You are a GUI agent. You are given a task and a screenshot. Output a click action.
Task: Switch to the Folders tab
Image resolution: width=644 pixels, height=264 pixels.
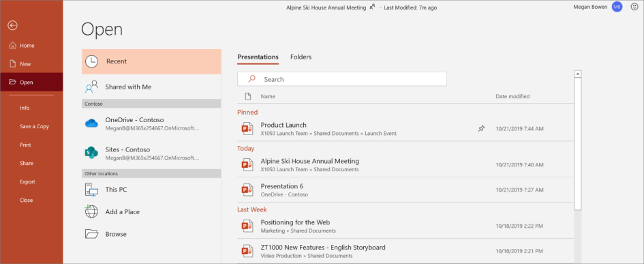301,57
